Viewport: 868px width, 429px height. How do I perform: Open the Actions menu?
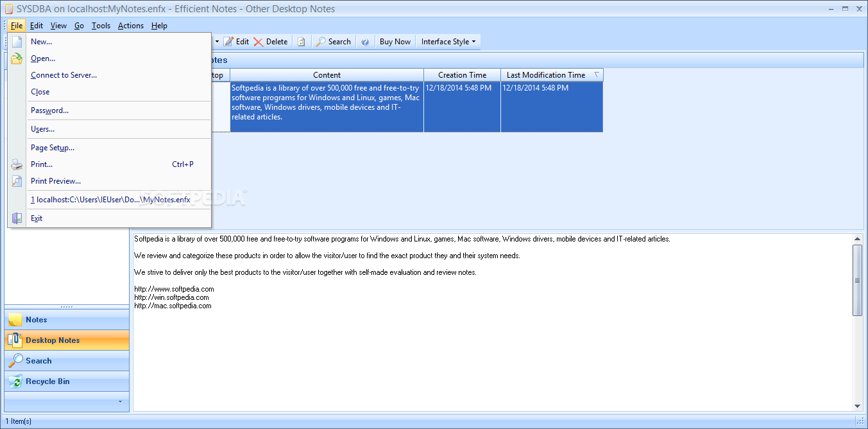pos(131,26)
